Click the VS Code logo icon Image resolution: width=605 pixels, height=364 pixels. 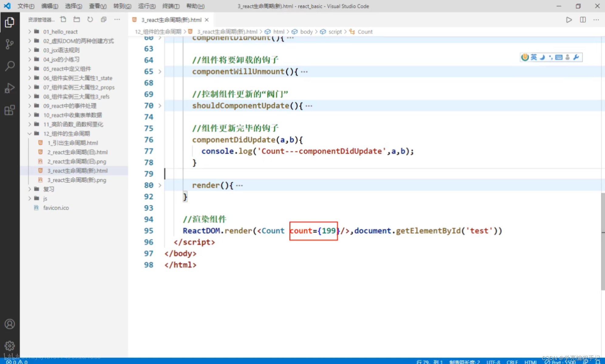click(7, 6)
